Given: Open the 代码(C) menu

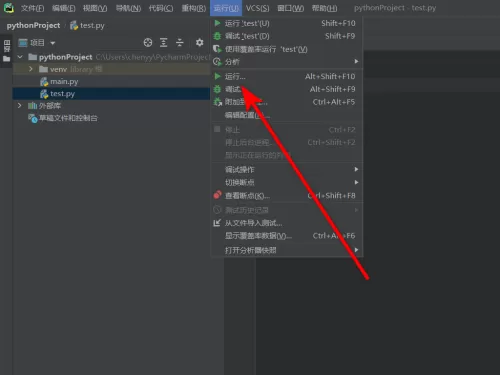Looking at the screenshot, I should [x=161, y=8].
